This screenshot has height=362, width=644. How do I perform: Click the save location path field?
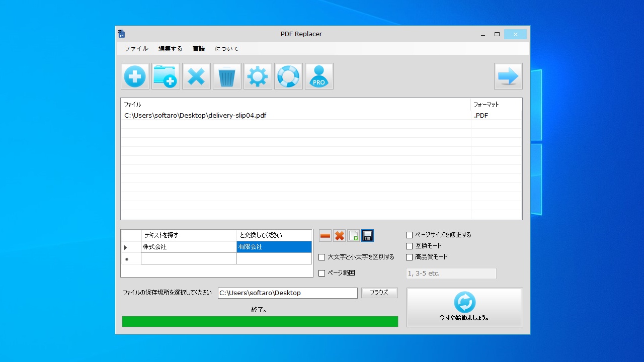(x=288, y=293)
